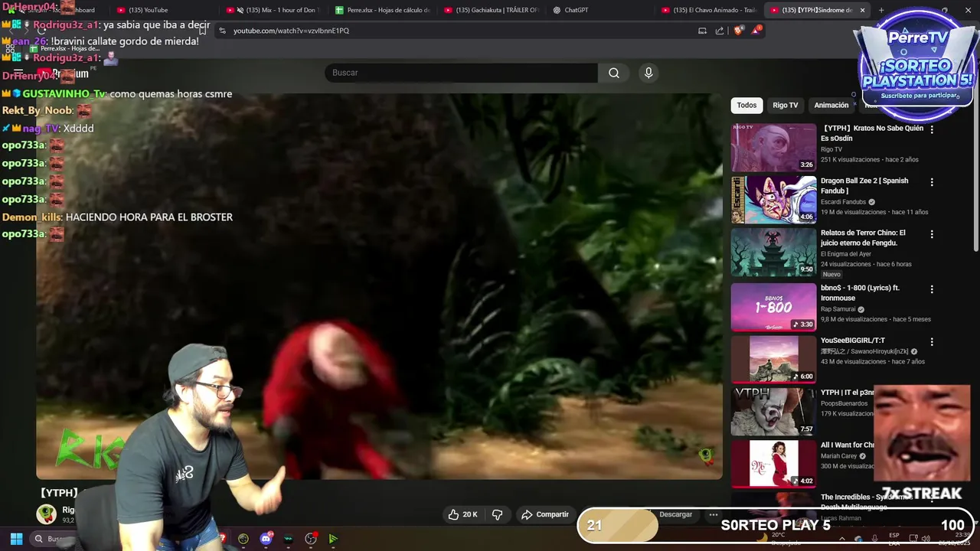Open the dark mask-icon app on the taskbar
The height and width of the screenshot is (551, 980).
pyautogui.click(x=288, y=539)
